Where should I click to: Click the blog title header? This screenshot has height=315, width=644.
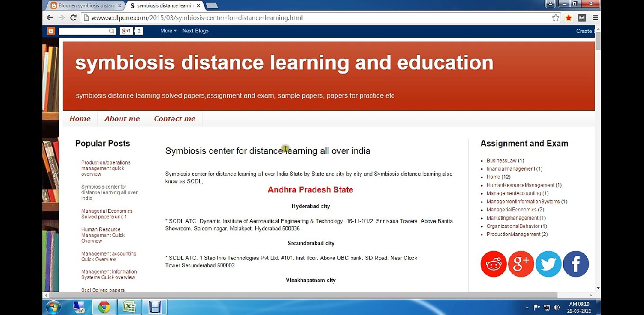pyautogui.click(x=284, y=63)
